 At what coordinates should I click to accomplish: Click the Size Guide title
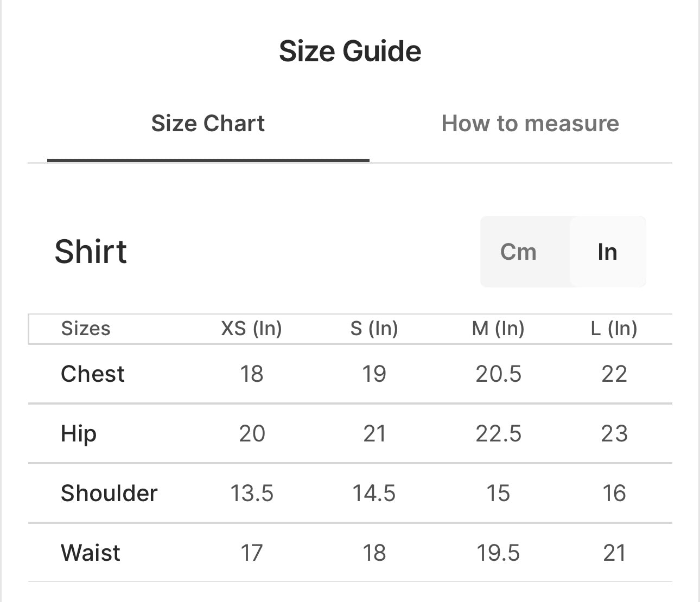350,52
